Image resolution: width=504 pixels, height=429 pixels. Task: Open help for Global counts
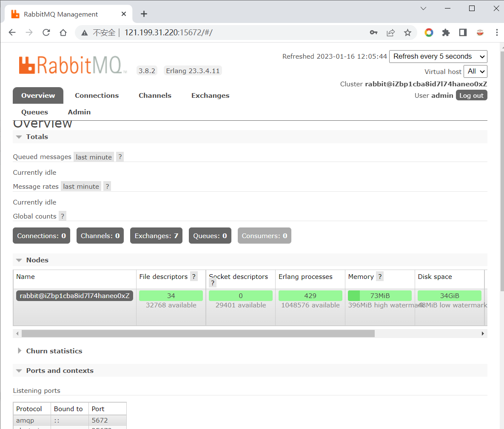click(63, 216)
